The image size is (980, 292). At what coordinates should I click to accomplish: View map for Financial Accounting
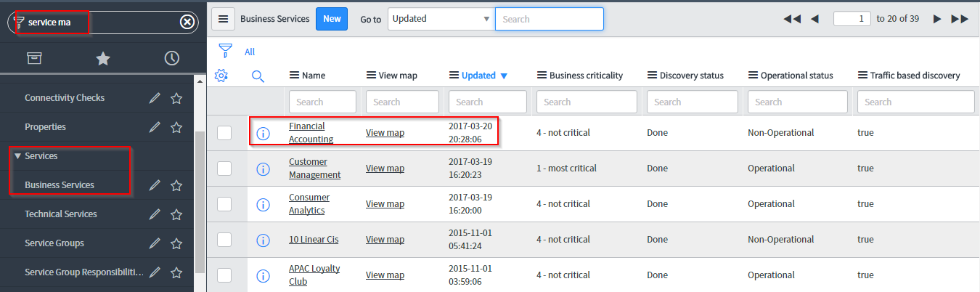[385, 133]
